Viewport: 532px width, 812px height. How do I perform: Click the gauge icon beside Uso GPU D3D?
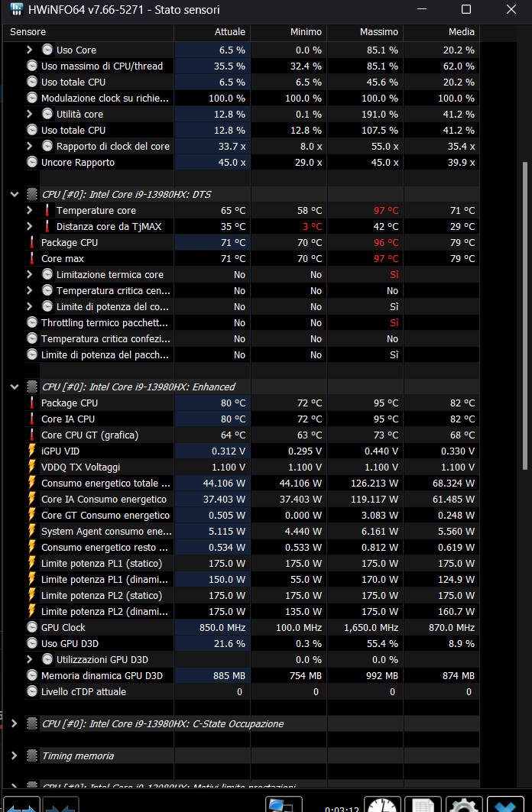pos(32,644)
